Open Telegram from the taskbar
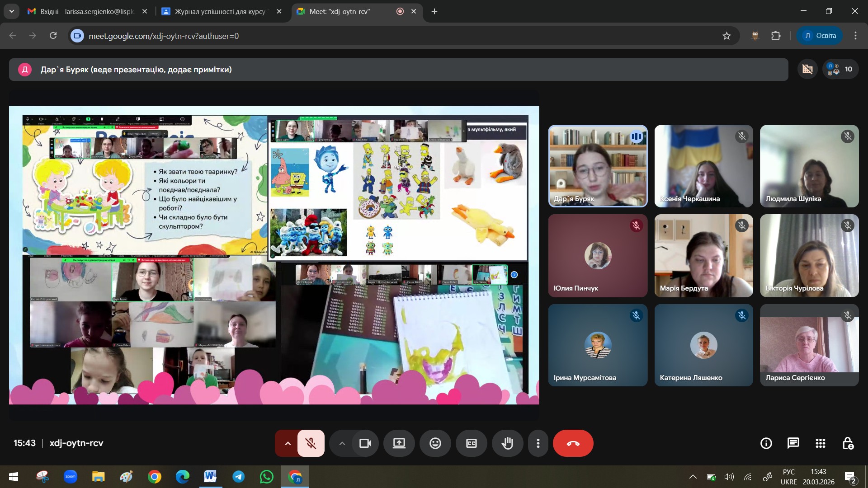868x488 pixels. tap(238, 477)
